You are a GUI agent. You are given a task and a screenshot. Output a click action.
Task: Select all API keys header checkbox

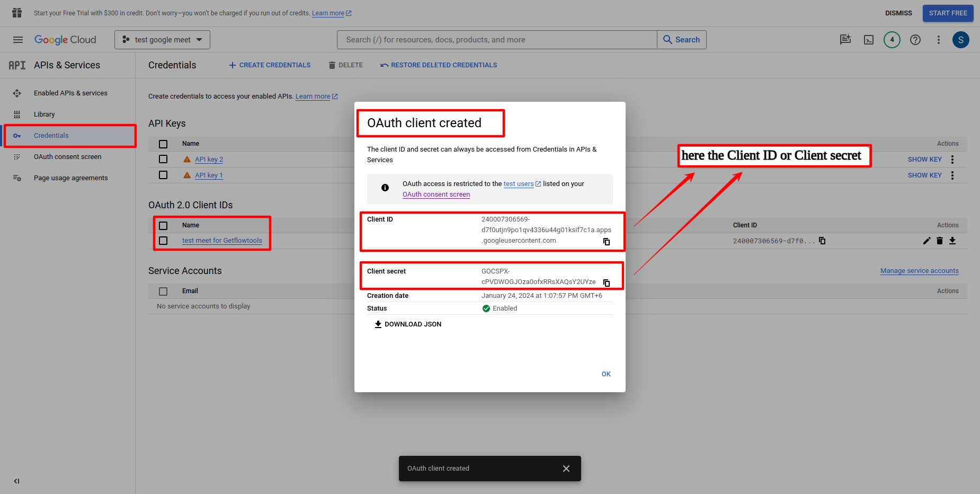tap(163, 144)
